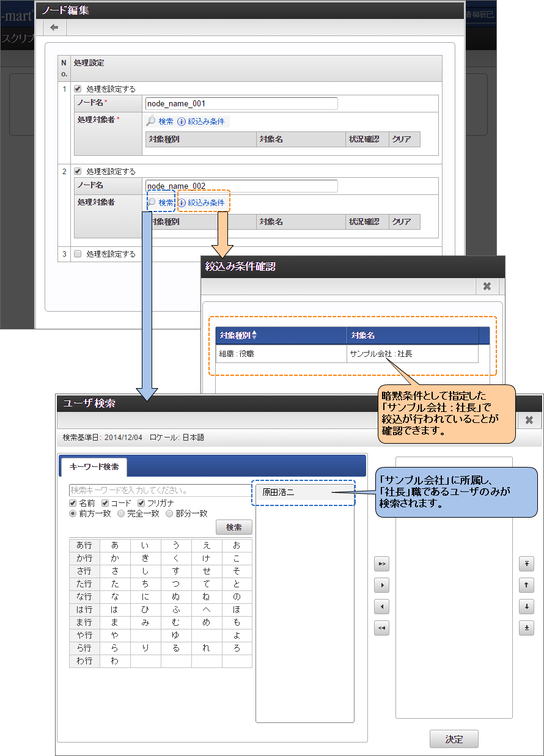Uncheck 処理を設定する for row 1
This screenshot has height=756, width=544.
tap(78, 89)
